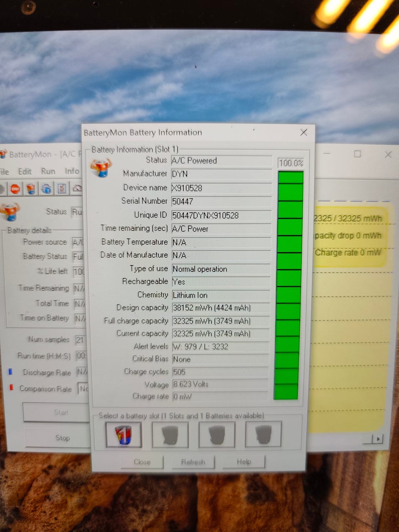Click the Num samples field in main window
Image resolution: width=399 pixels, height=532 pixels.
point(80,340)
